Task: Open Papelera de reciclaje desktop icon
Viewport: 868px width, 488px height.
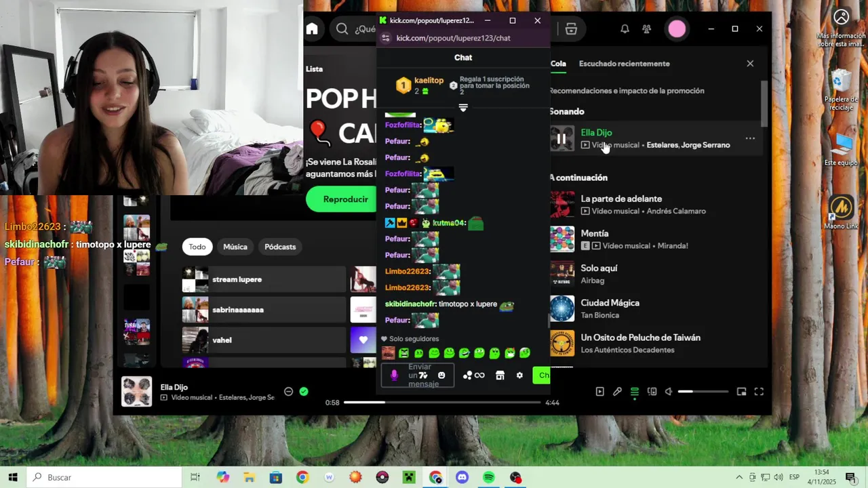Action: 841,89
